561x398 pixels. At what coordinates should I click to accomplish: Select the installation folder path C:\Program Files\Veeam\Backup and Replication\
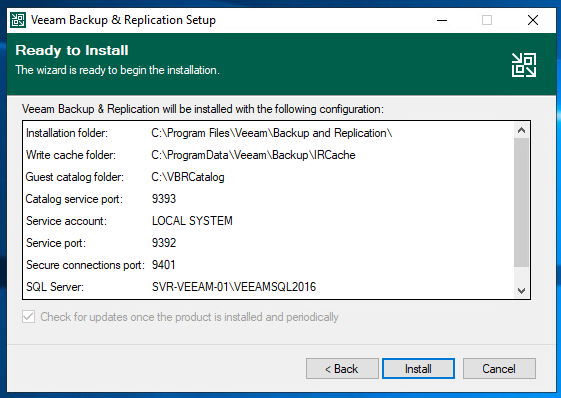(272, 133)
